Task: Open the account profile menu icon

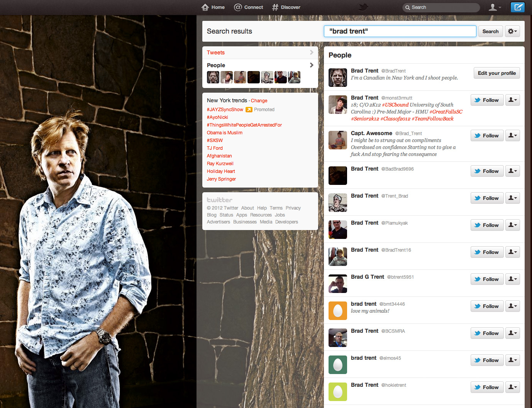Action: (495, 7)
